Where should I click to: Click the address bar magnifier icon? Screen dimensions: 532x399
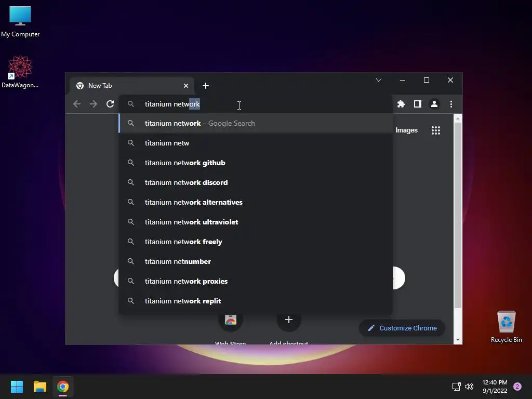(x=130, y=104)
